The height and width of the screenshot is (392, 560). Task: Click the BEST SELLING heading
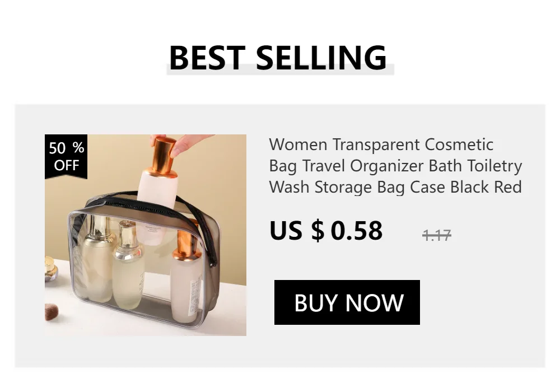pyautogui.click(x=278, y=58)
